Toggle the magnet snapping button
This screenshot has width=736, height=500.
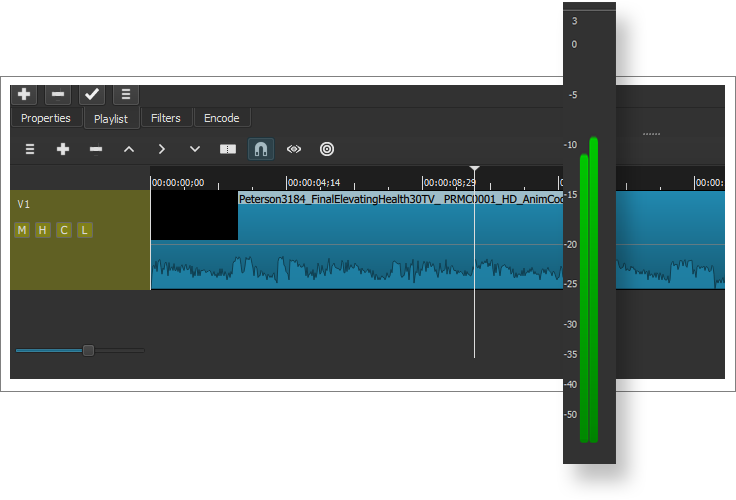click(x=261, y=149)
